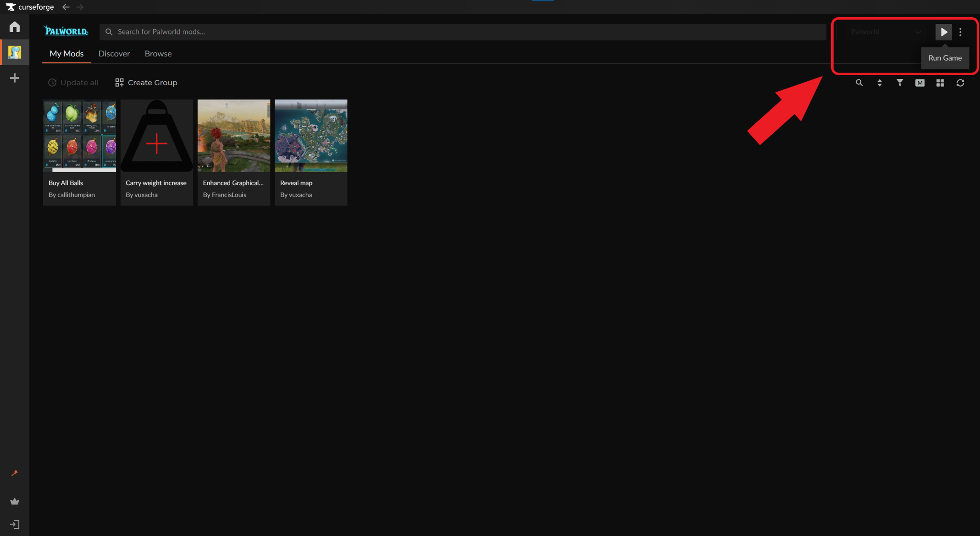Switch to the Discover tab
The image size is (980, 536).
point(114,54)
